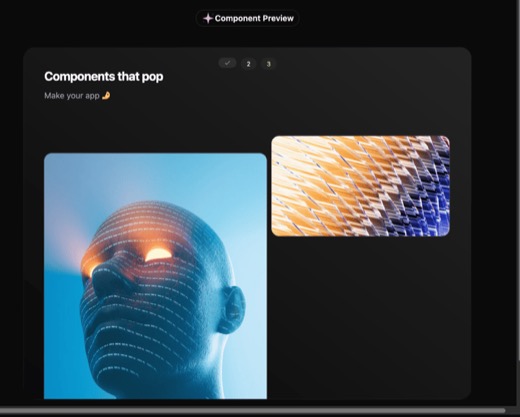The image size is (520, 417).
Task: Select the Components that pop heading
Action: [104, 77]
